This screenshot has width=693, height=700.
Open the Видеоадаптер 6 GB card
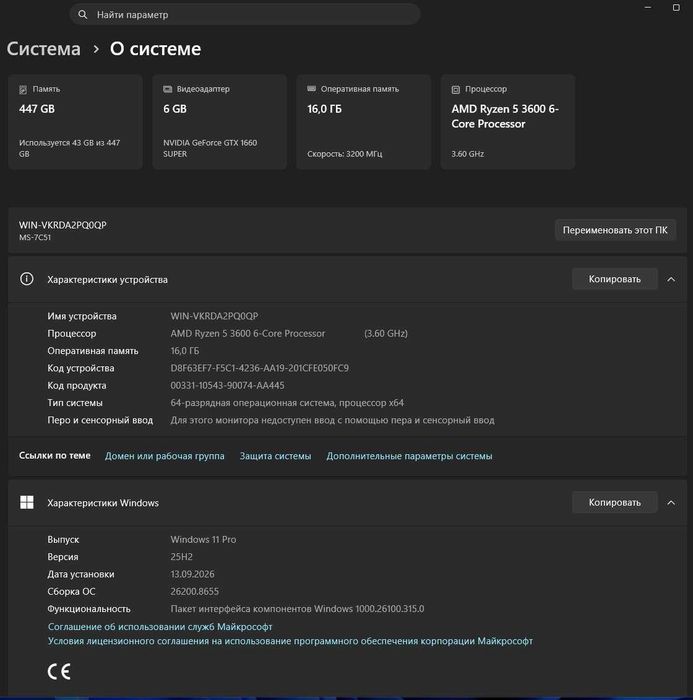[219, 122]
